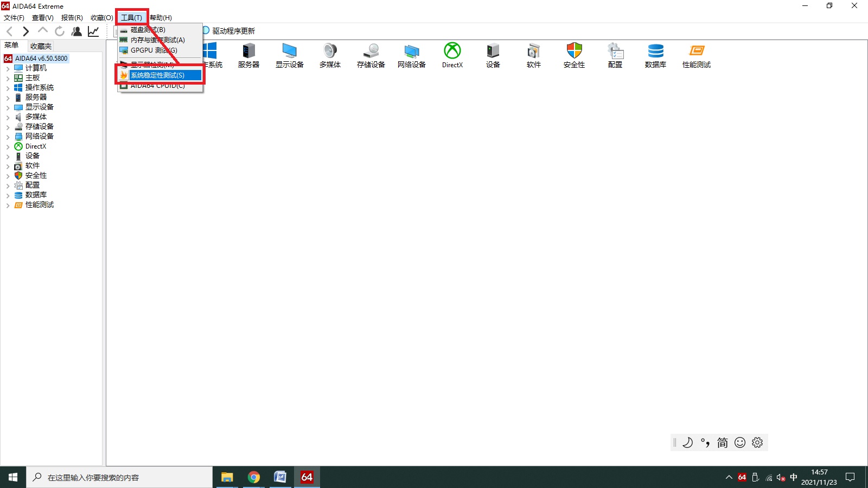This screenshot has height=488, width=868.
Task: Open the 网络设备 network icon
Action: [x=411, y=55]
